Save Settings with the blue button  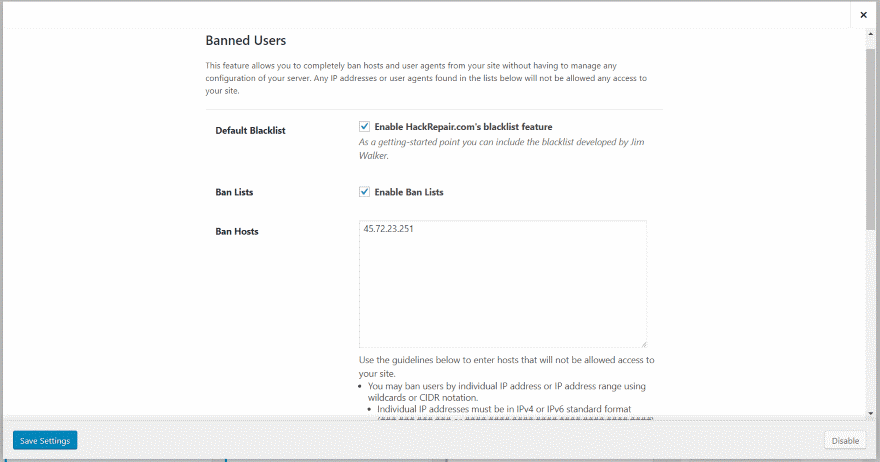(x=45, y=441)
